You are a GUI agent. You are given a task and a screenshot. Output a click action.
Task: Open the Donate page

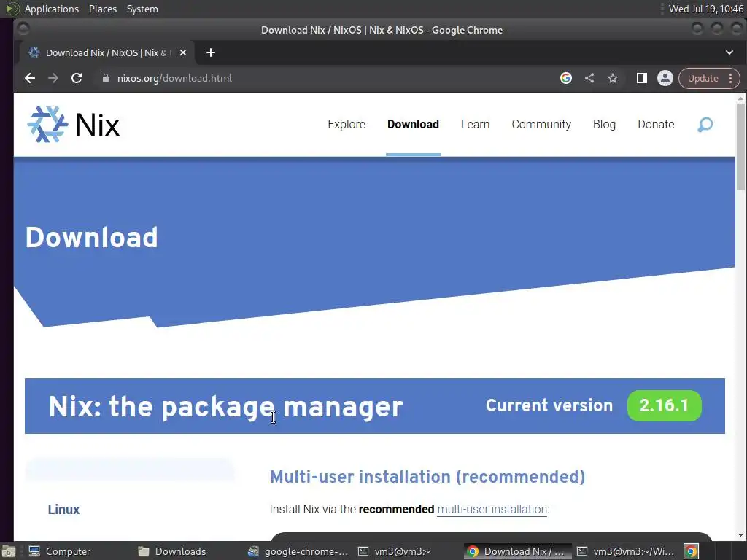pos(656,124)
